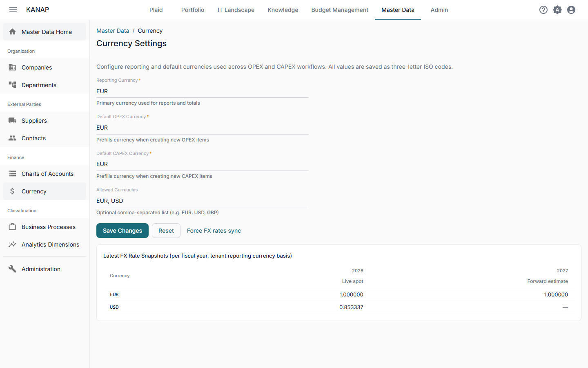588x368 pixels.
Task: Open the Analytics Dimensions sidebar label
Action: [50, 245]
